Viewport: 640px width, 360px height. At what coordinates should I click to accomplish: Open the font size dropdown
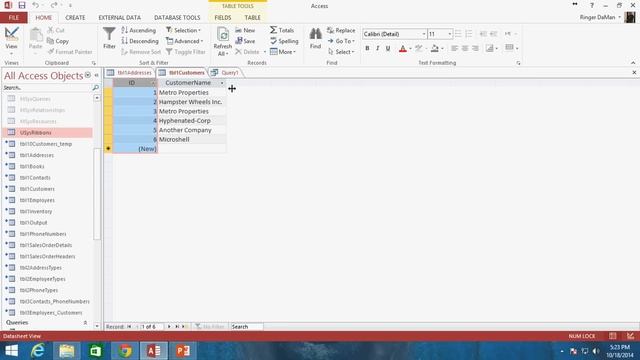tap(450, 34)
